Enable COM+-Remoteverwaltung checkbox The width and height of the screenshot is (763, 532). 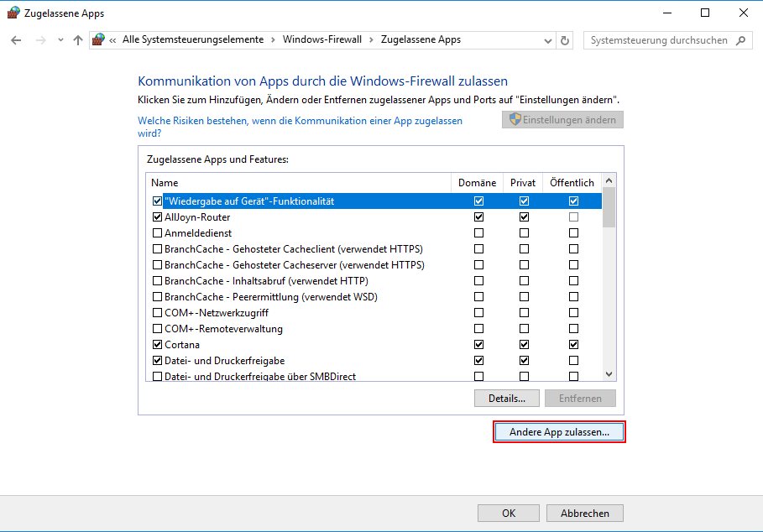157,329
